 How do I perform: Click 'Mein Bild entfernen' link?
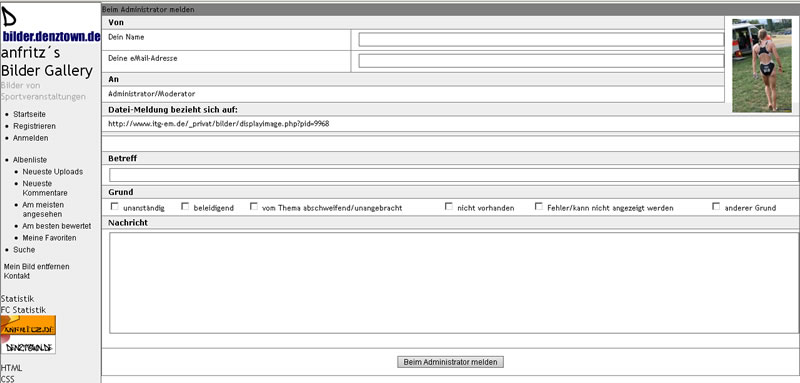pos(36,267)
